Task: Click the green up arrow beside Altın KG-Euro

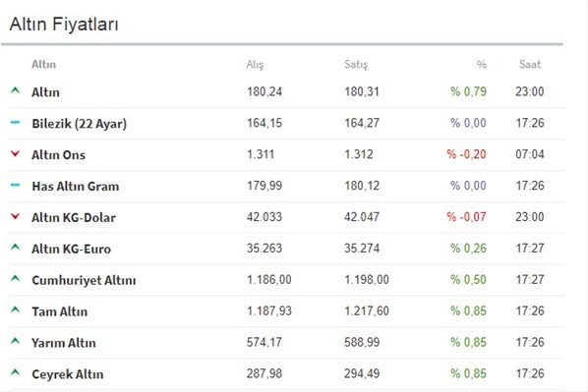Action: pos(15,247)
